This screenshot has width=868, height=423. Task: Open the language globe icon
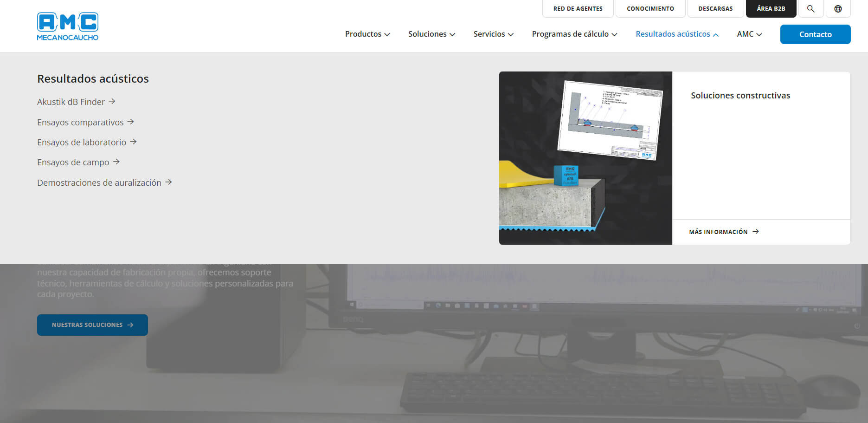coord(838,9)
